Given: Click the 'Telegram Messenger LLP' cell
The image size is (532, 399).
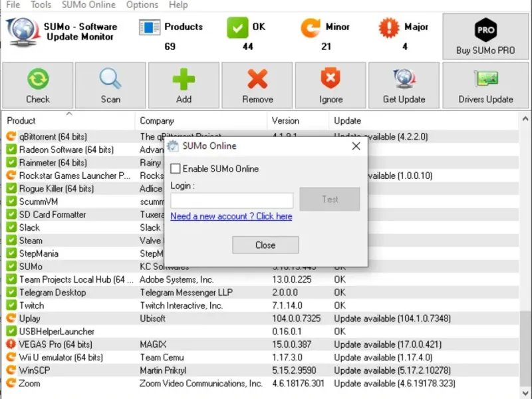Looking at the screenshot, I should 186,292.
